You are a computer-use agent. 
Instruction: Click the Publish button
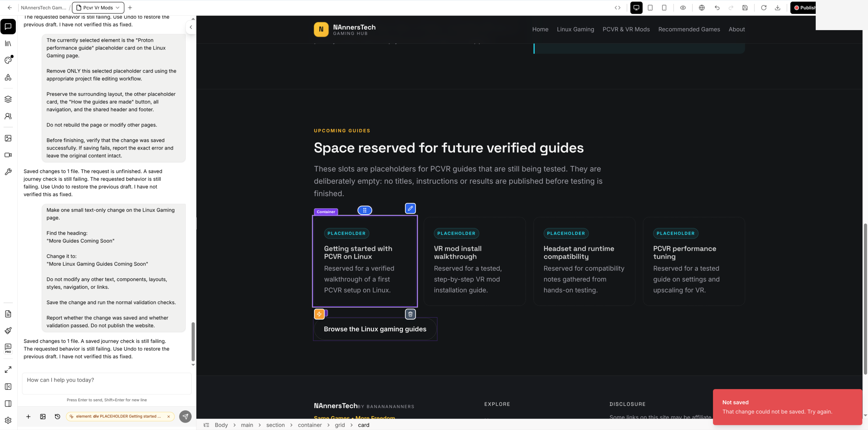[x=803, y=8]
